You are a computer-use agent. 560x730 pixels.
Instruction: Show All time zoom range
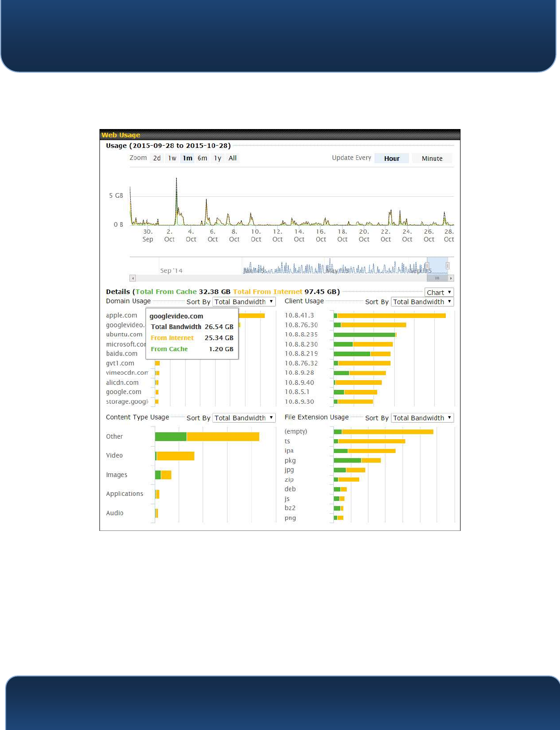pyautogui.click(x=233, y=158)
